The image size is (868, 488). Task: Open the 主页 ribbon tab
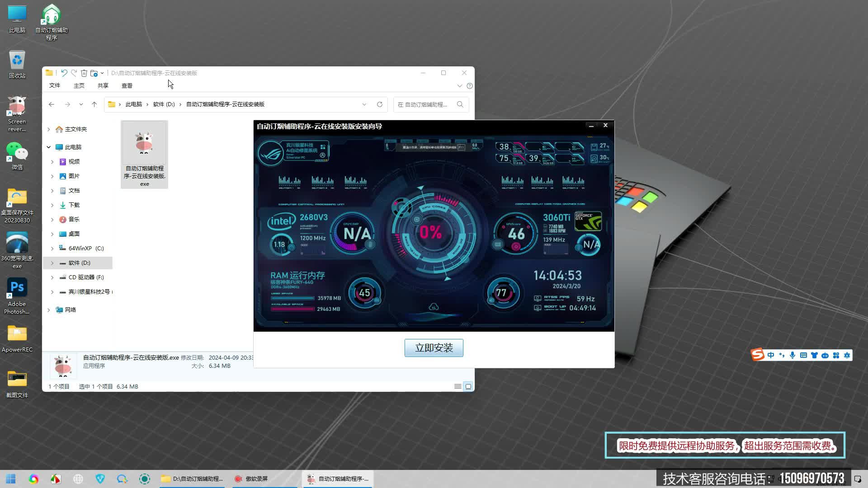point(79,85)
